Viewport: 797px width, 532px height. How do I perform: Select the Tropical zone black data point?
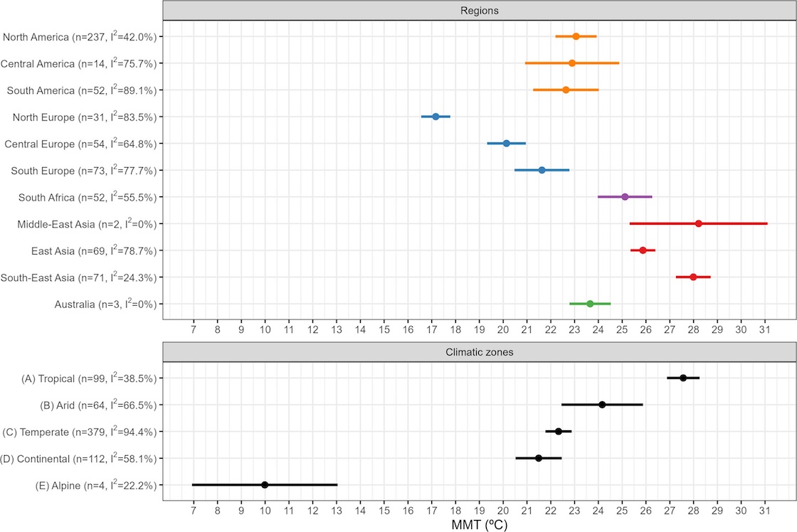pyautogui.click(x=683, y=378)
